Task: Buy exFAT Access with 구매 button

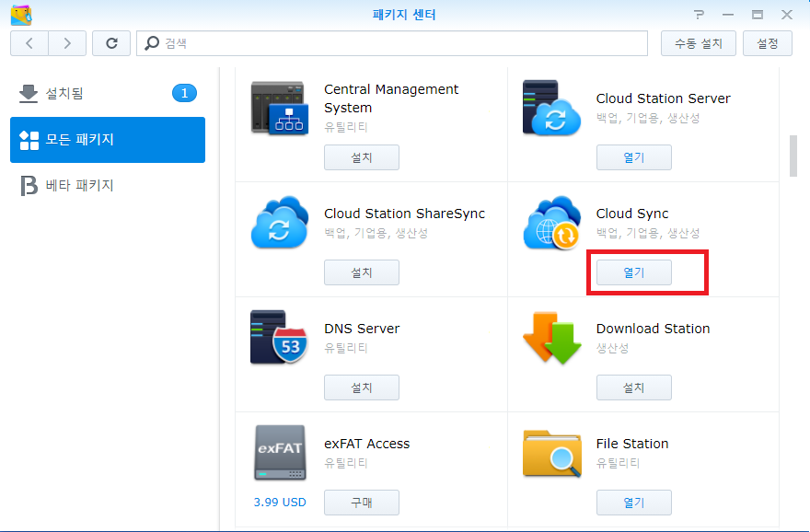Action: 362,503
